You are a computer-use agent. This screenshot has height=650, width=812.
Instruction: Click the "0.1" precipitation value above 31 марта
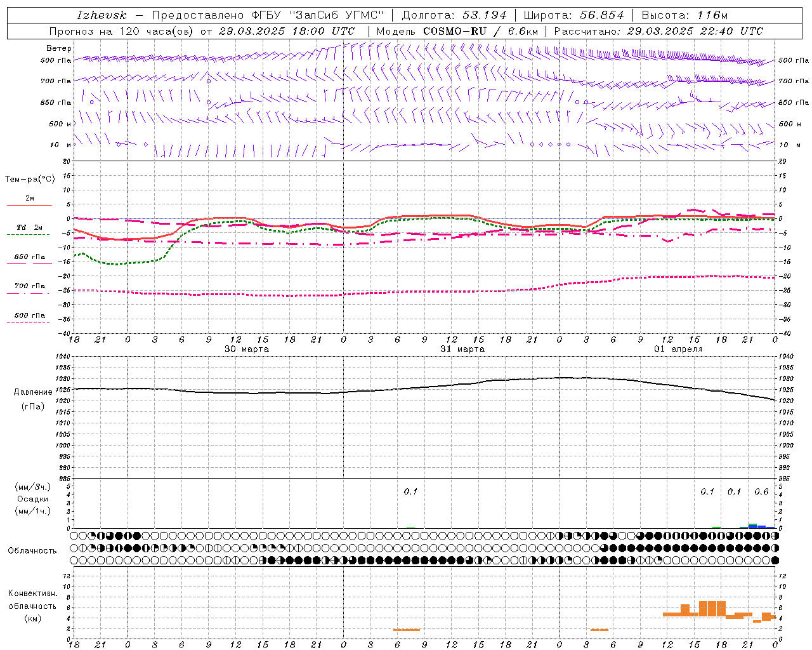[410, 492]
